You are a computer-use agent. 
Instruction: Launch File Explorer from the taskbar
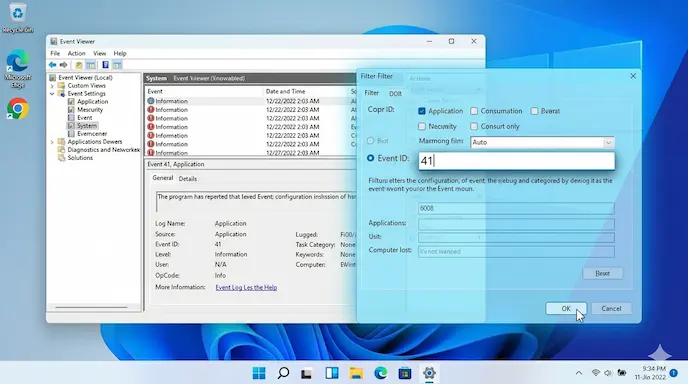click(356, 373)
